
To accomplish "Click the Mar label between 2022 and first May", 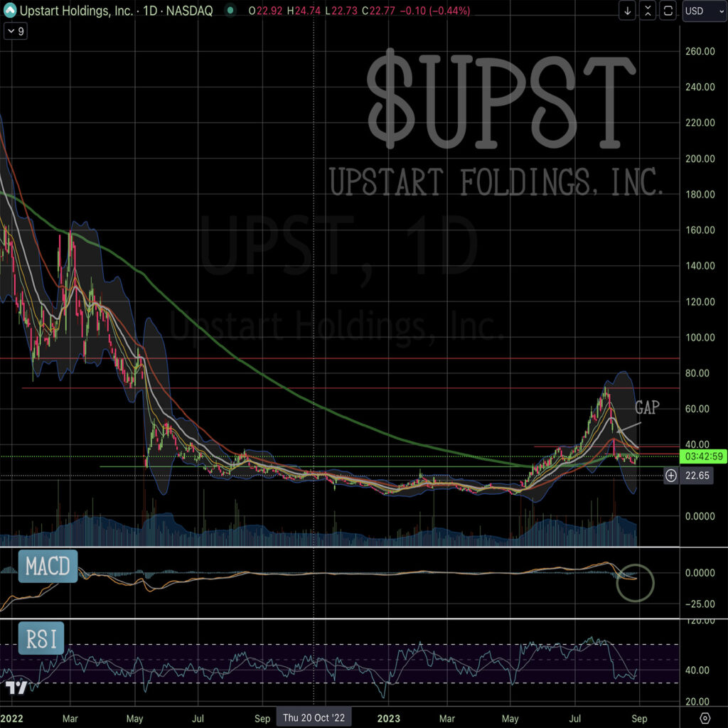I will (x=70, y=719).
